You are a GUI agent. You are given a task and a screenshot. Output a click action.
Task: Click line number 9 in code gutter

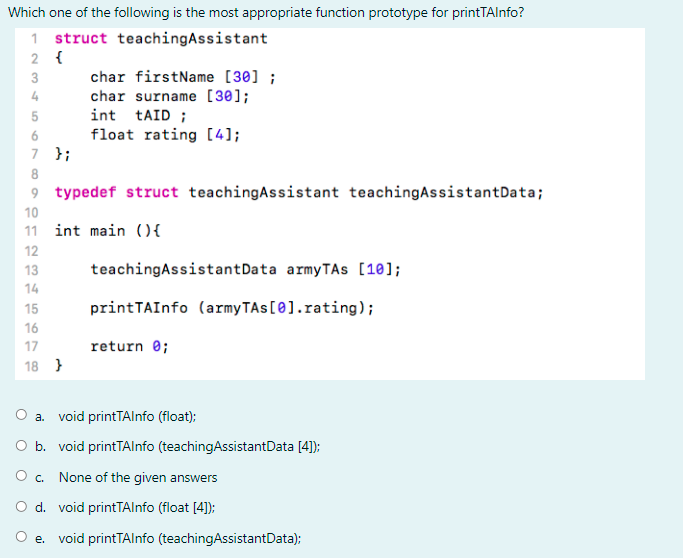35,193
